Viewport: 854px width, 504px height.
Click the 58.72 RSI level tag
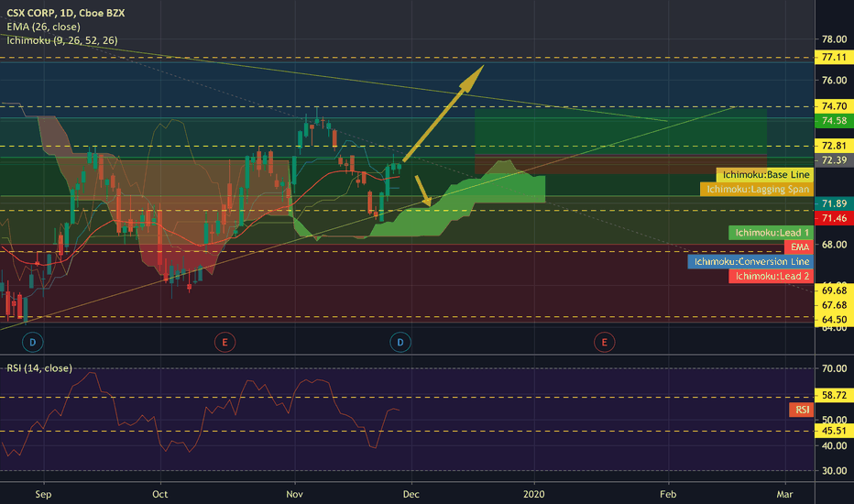pos(835,395)
